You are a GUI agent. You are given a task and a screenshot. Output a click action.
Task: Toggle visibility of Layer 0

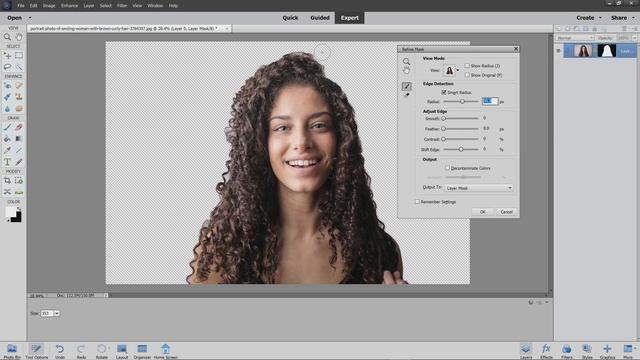point(558,51)
